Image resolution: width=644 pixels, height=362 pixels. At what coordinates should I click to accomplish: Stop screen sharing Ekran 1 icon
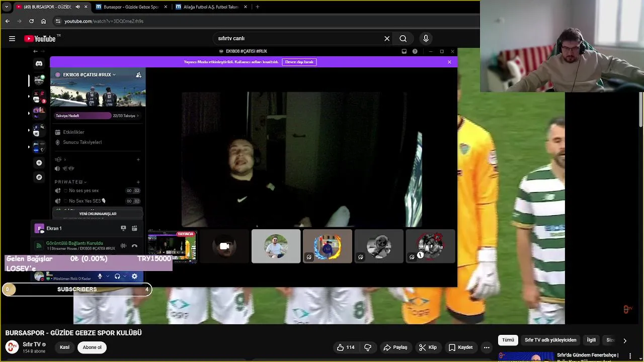[123, 228]
